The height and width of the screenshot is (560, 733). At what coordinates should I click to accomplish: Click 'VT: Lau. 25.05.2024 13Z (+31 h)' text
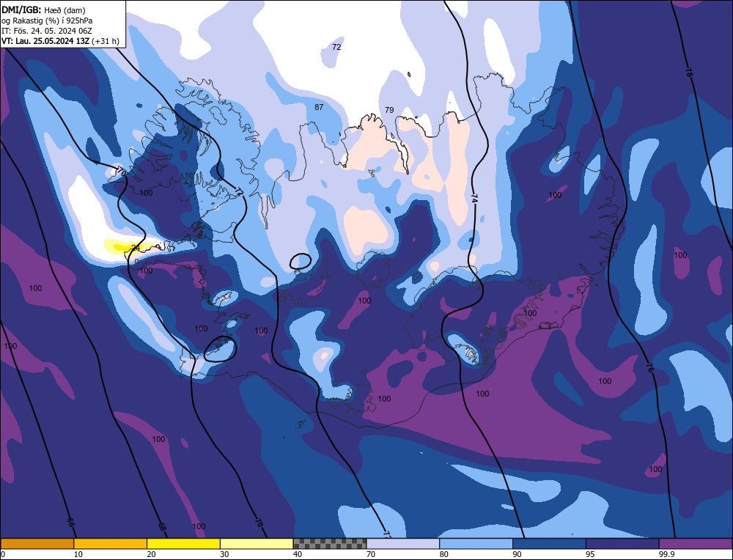[60, 41]
